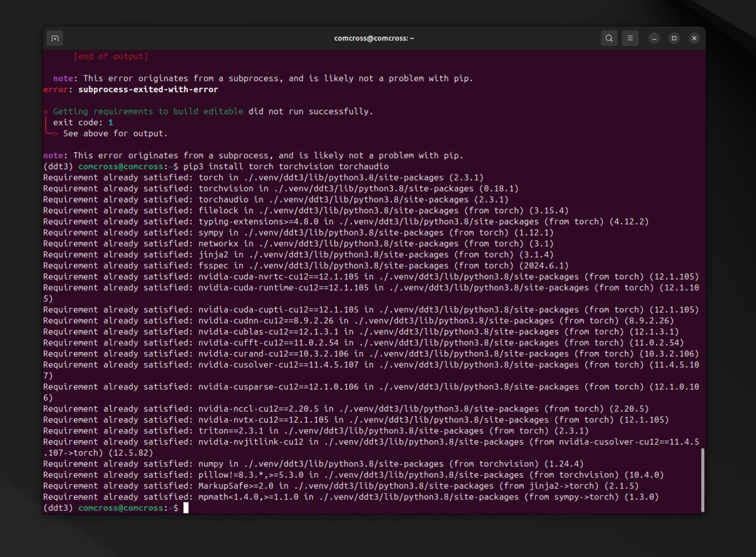The width and height of the screenshot is (756, 557).
Task: Click the nvidia-cudnn-cu12==8.9.2.26 requirement text
Action: pyautogui.click(x=266, y=320)
